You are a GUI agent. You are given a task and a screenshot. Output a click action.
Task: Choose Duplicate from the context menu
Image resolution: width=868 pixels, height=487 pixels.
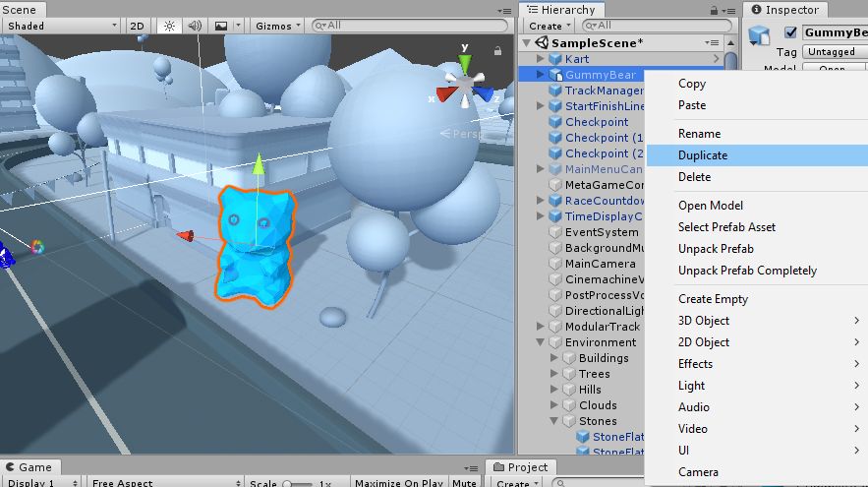point(703,155)
